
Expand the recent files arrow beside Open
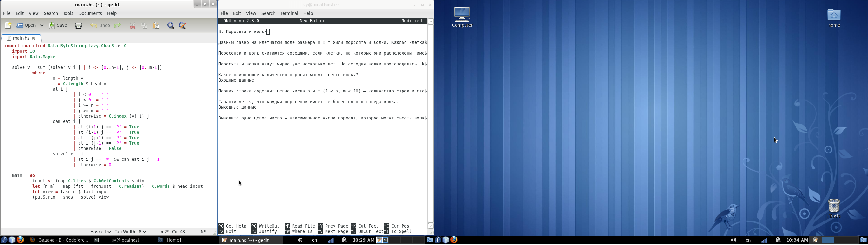tap(42, 25)
